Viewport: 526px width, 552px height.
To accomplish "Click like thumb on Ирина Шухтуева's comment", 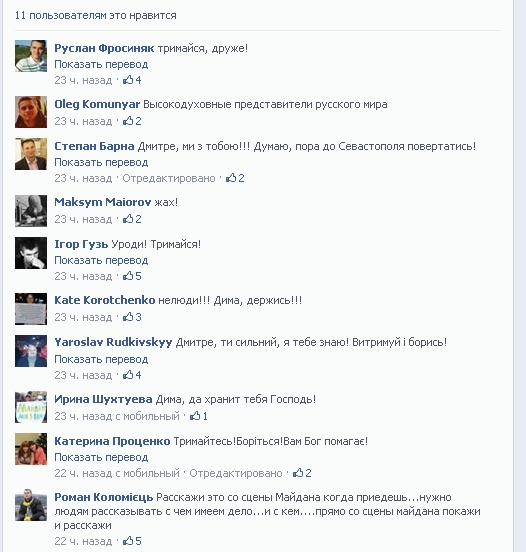I will pyautogui.click(x=195, y=416).
